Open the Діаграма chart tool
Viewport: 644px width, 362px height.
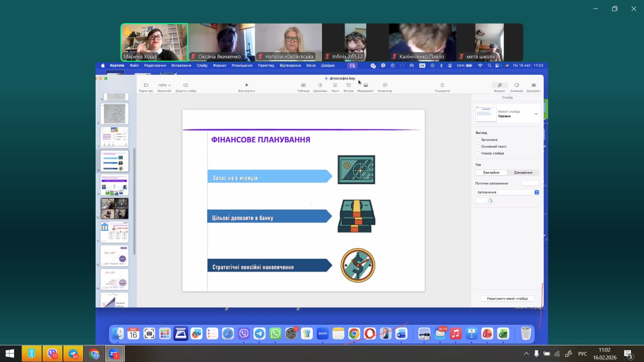click(319, 85)
